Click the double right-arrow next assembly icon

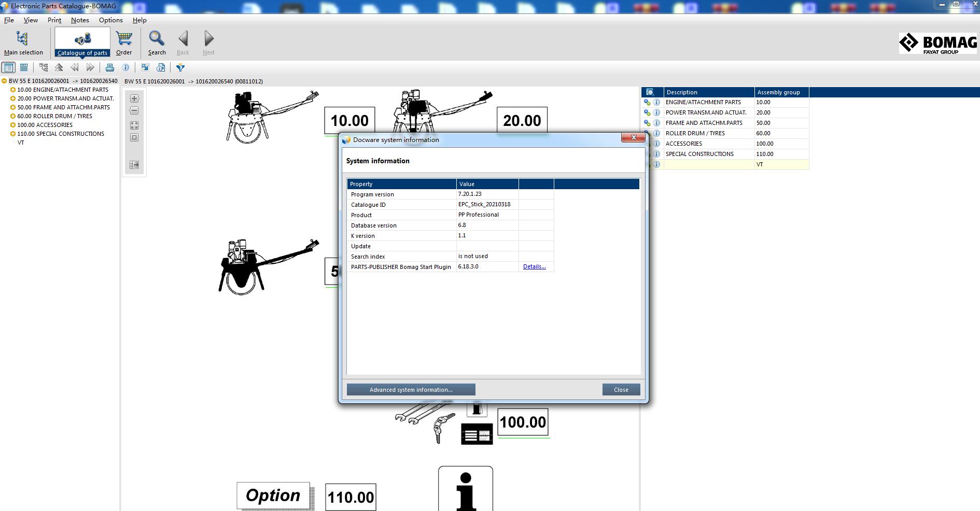click(90, 67)
